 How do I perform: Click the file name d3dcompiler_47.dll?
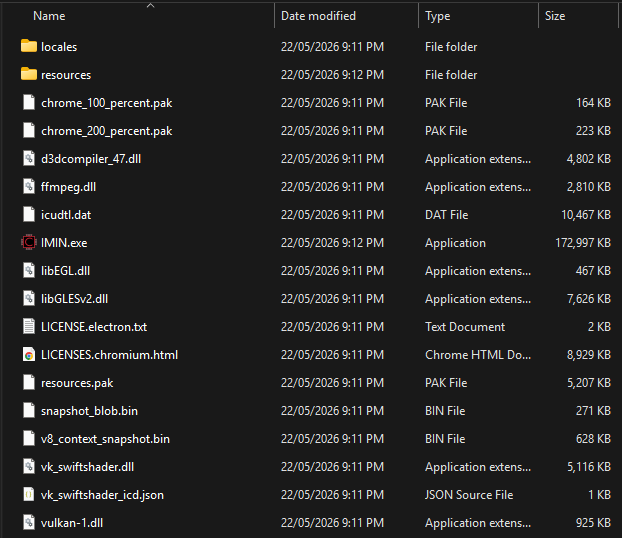[x=91, y=159]
